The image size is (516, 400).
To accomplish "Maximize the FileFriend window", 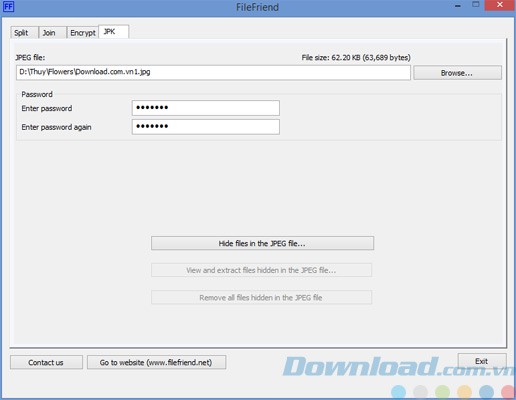I will (x=476, y=5).
